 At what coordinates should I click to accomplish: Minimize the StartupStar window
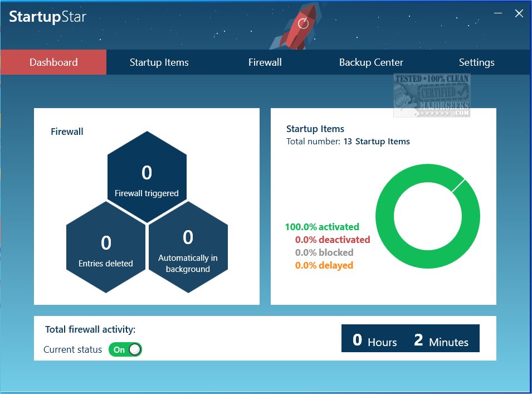coord(497,13)
